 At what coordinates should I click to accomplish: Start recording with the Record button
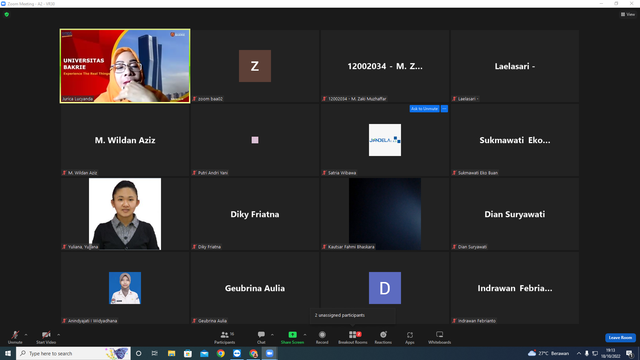coord(322,337)
